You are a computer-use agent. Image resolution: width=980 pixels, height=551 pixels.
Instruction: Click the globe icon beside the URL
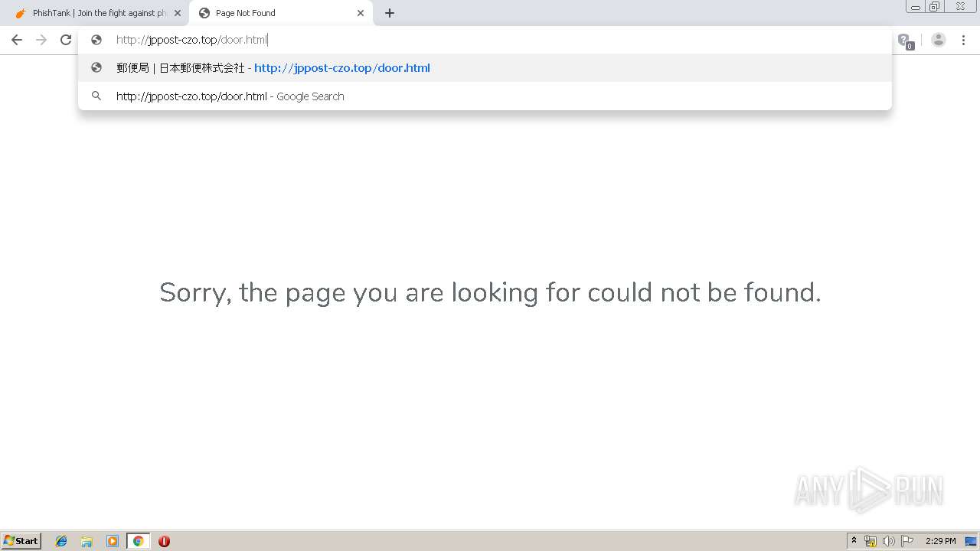(x=96, y=40)
